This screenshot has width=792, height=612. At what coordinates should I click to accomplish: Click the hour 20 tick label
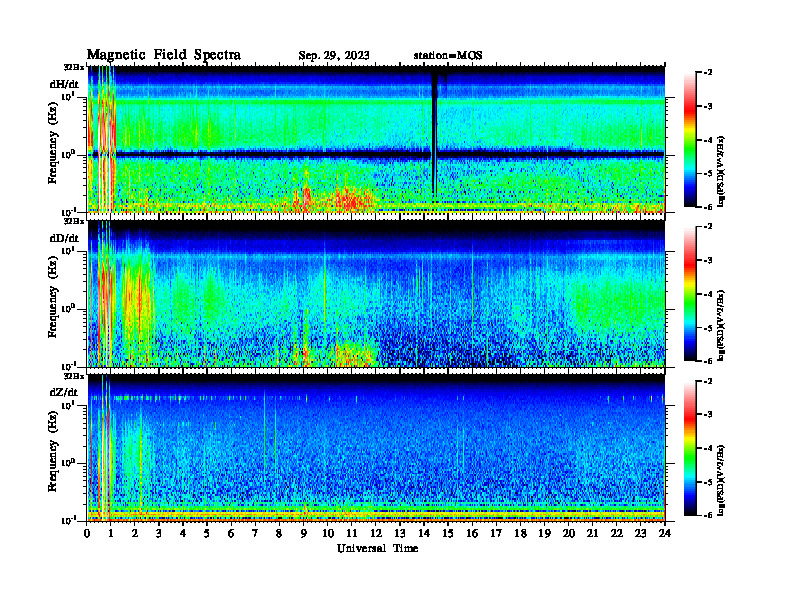point(569,533)
